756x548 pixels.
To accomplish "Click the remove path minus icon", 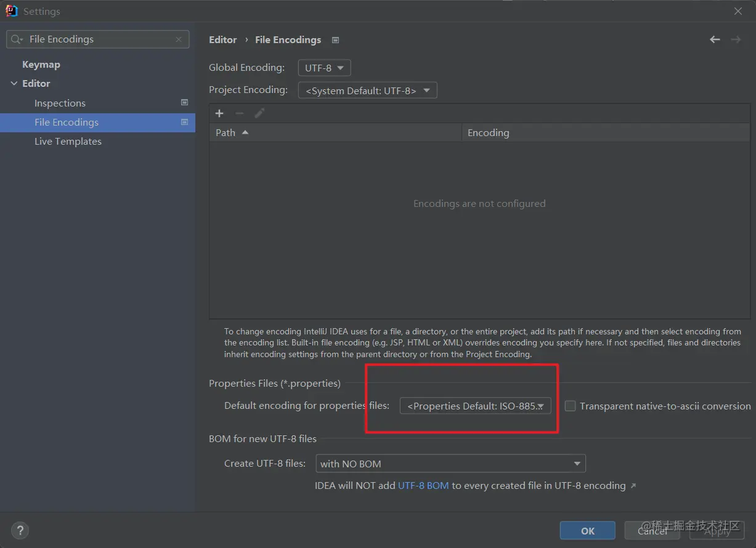I will click(x=240, y=113).
